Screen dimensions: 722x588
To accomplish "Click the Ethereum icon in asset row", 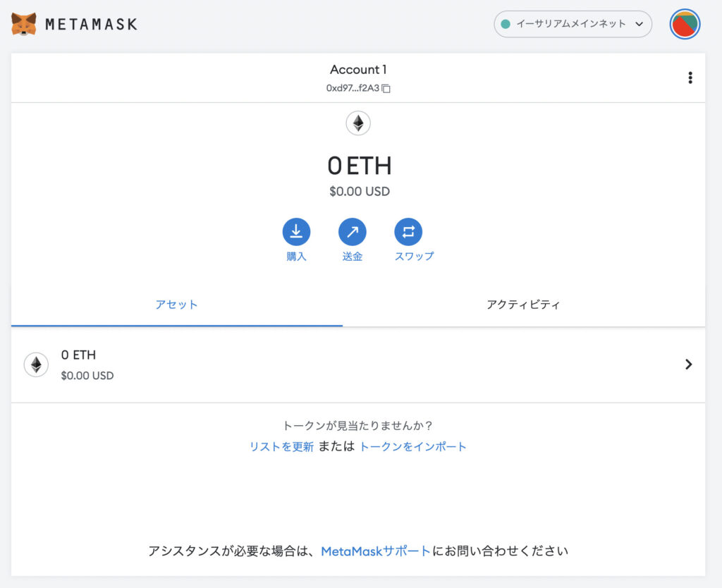I will pyautogui.click(x=36, y=365).
